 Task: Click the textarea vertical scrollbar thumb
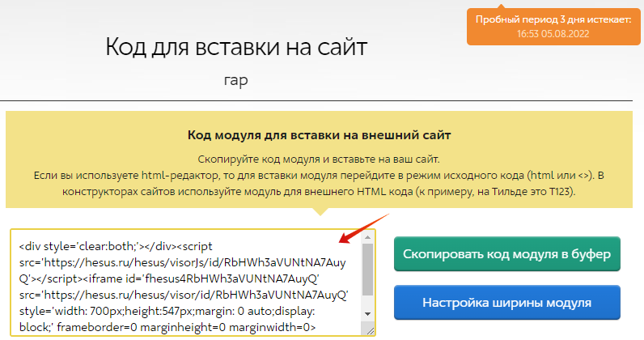click(x=367, y=270)
